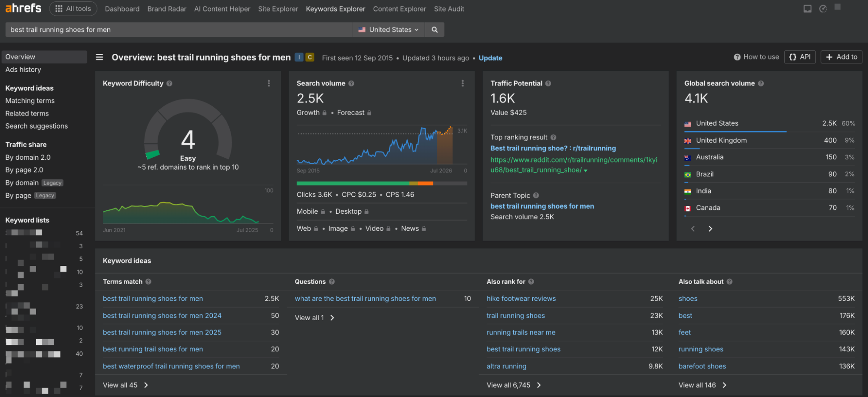Open 'best waterproof trail running shoes for men'
This screenshot has width=868, height=397.
tap(171, 367)
